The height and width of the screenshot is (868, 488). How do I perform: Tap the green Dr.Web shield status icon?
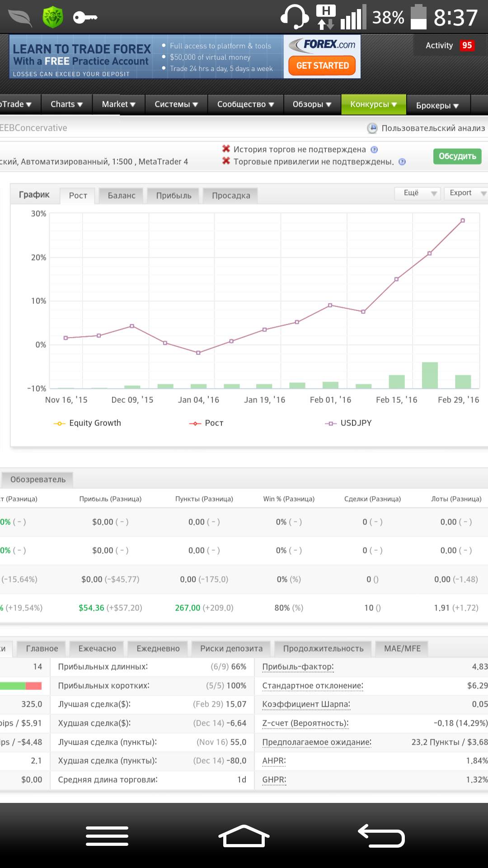click(53, 17)
